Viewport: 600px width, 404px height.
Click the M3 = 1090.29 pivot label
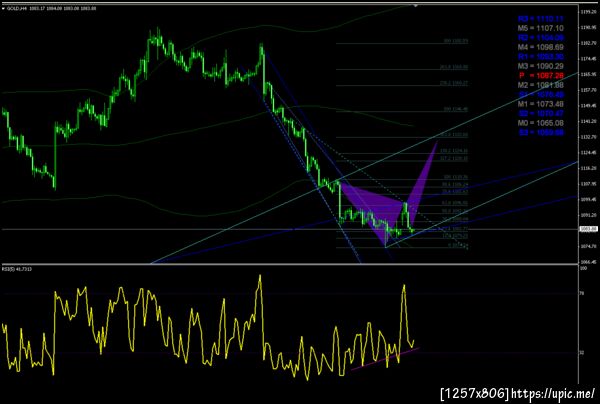[x=540, y=66]
